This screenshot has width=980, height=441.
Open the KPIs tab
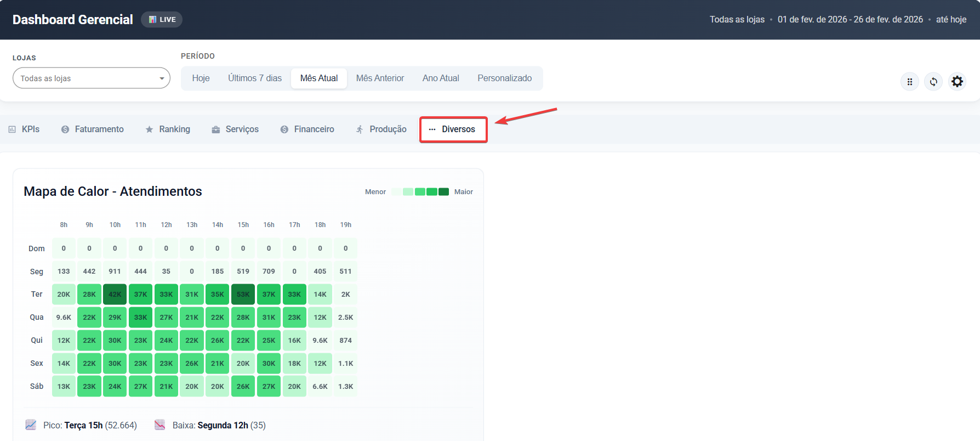click(x=24, y=129)
